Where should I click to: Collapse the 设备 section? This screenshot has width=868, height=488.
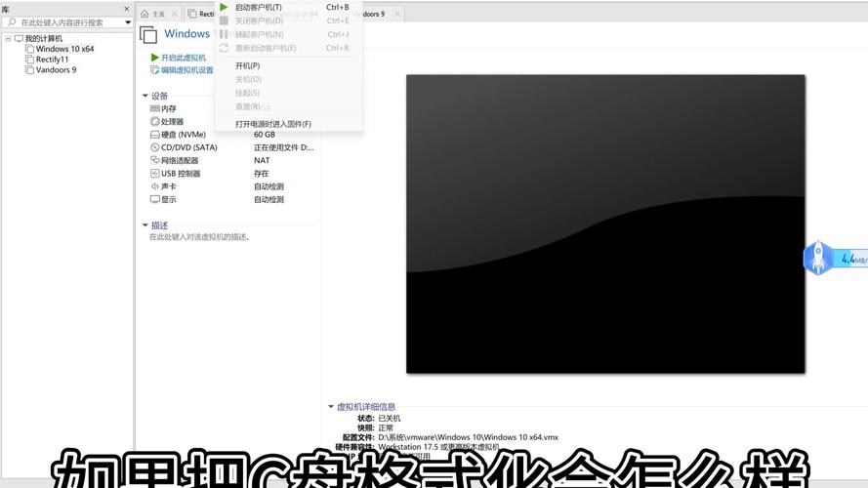145,96
